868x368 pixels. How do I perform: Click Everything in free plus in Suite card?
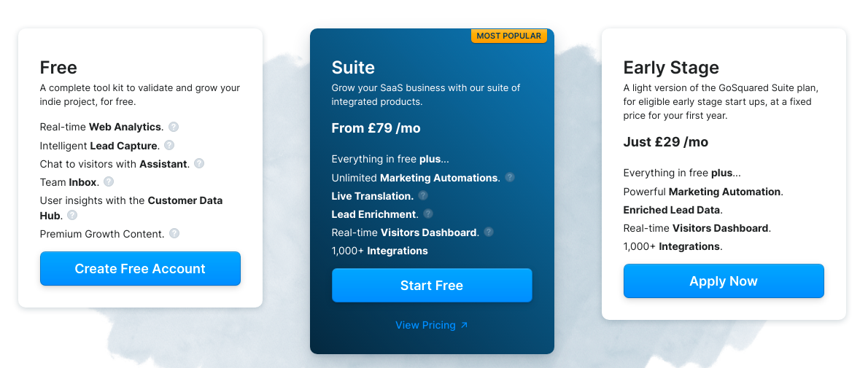pyautogui.click(x=390, y=159)
